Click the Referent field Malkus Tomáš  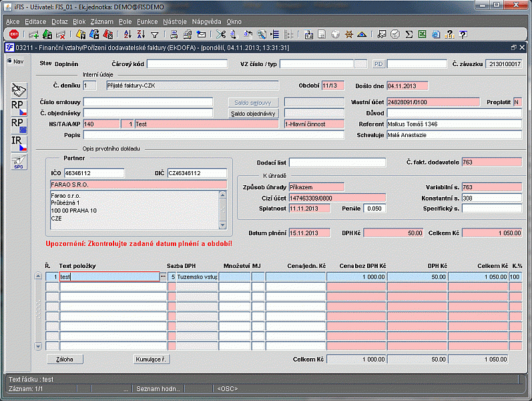(x=454, y=124)
